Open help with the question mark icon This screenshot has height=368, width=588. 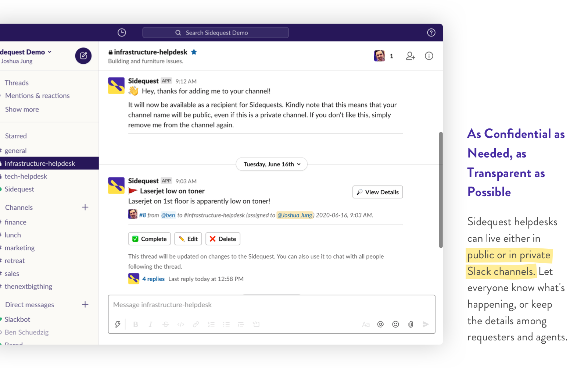click(x=431, y=32)
